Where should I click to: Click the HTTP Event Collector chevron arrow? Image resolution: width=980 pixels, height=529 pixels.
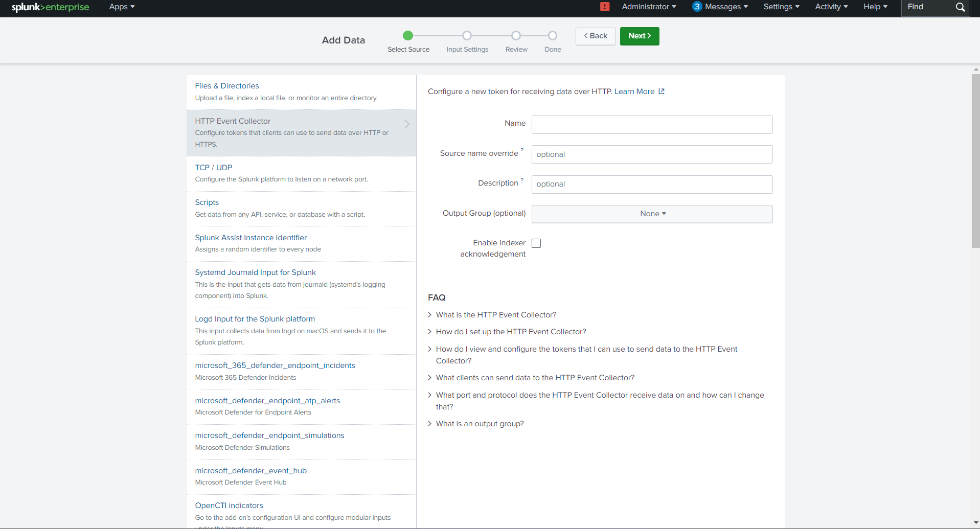[x=407, y=124]
